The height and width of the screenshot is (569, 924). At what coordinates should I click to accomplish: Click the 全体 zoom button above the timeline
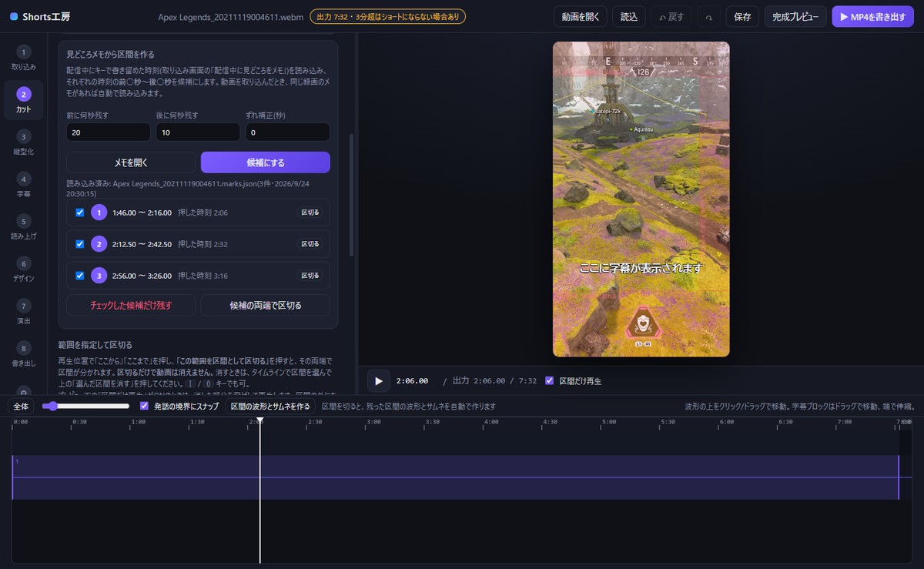click(x=21, y=406)
